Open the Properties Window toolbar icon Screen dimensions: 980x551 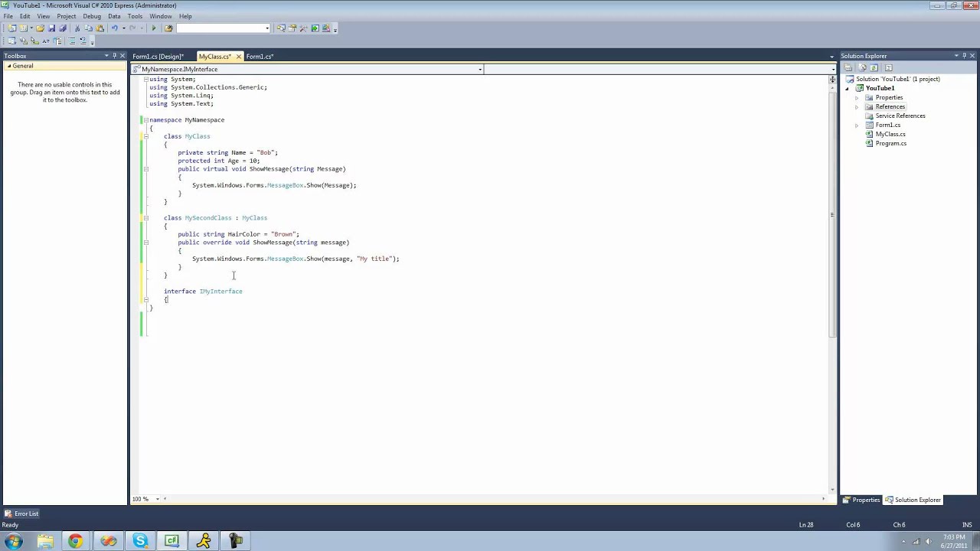(x=292, y=28)
